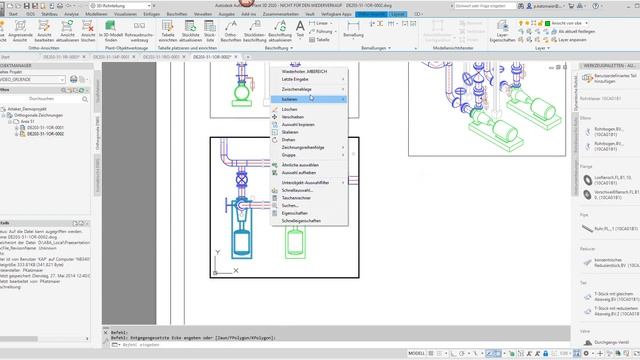
Task: Click Layer anpassen button
Action: point(569,40)
